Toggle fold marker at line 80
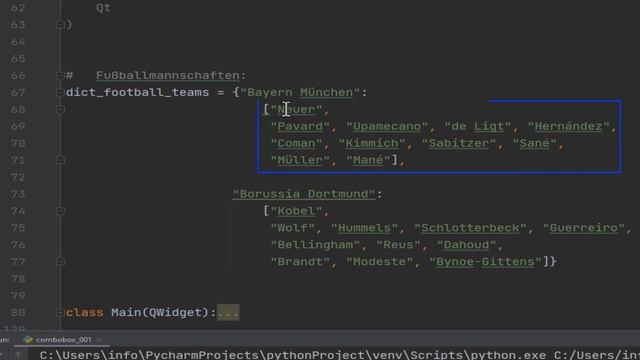The width and height of the screenshot is (640, 360). pyautogui.click(x=60, y=313)
